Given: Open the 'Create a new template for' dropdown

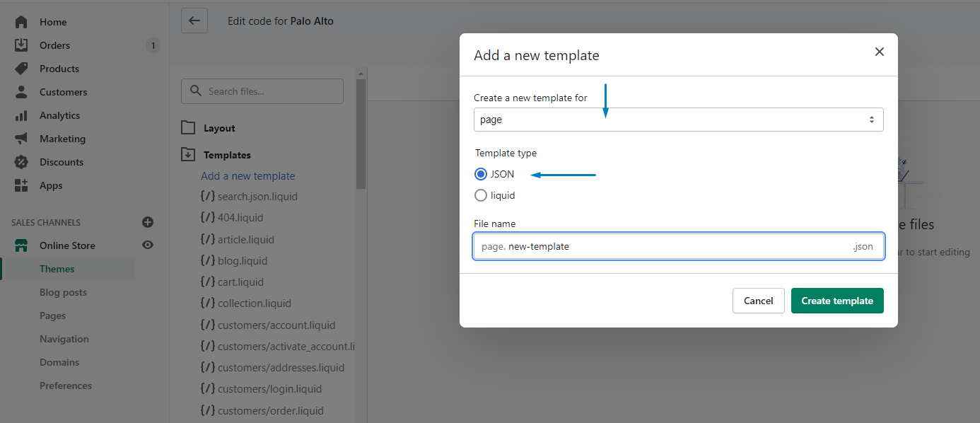Looking at the screenshot, I should pos(678,119).
